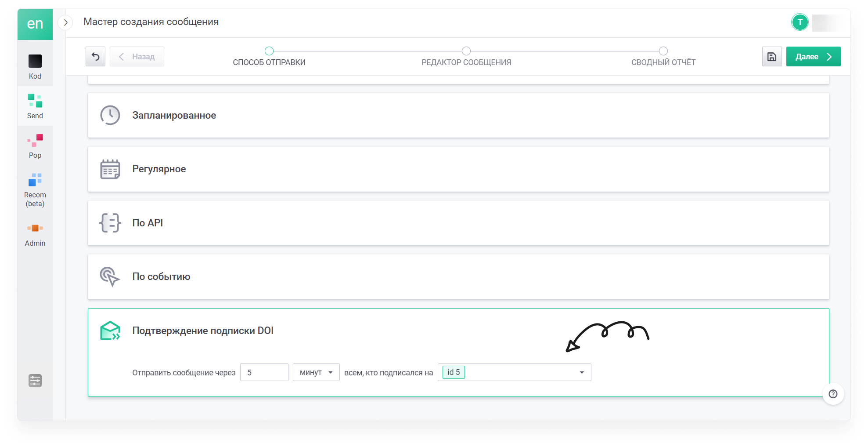Click the clock icon of Запланированное
This screenshot has height=447, width=868.
110,115
